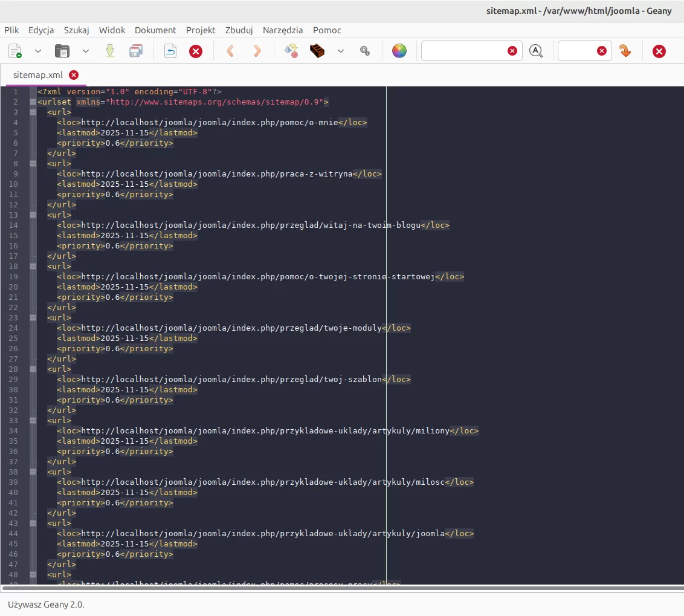Viewport: 684px width, 616px height.
Task: Run or view current file gears icon
Action: [365, 51]
